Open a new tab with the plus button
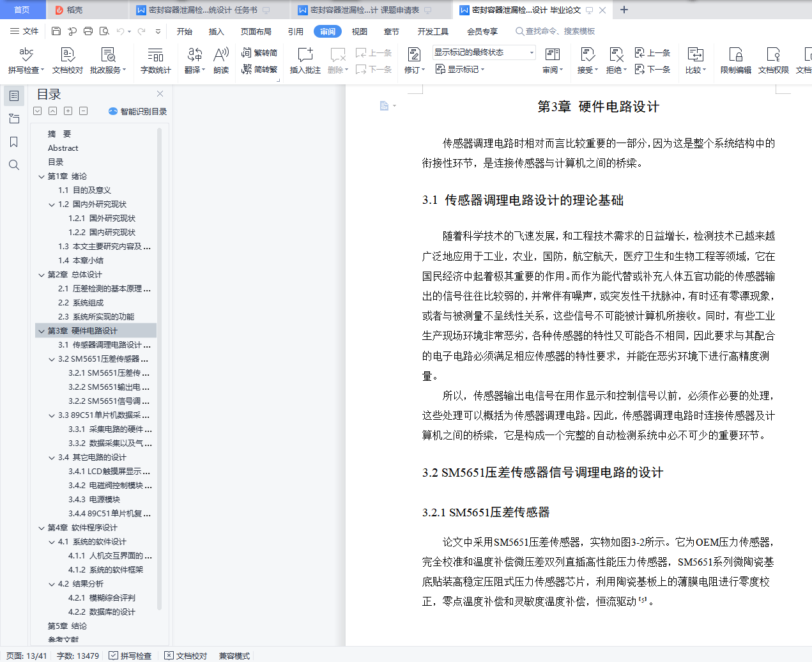The image size is (812, 662). coord(624,10)
